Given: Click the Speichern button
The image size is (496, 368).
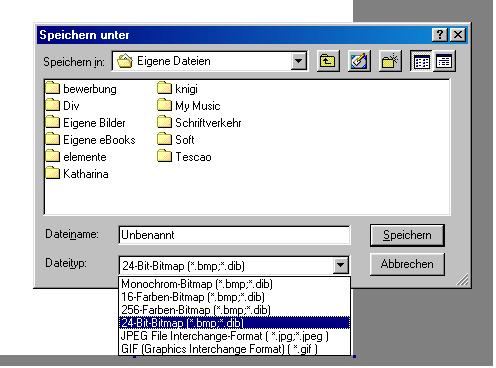Looking at the screenshot, I should [407, 235].
